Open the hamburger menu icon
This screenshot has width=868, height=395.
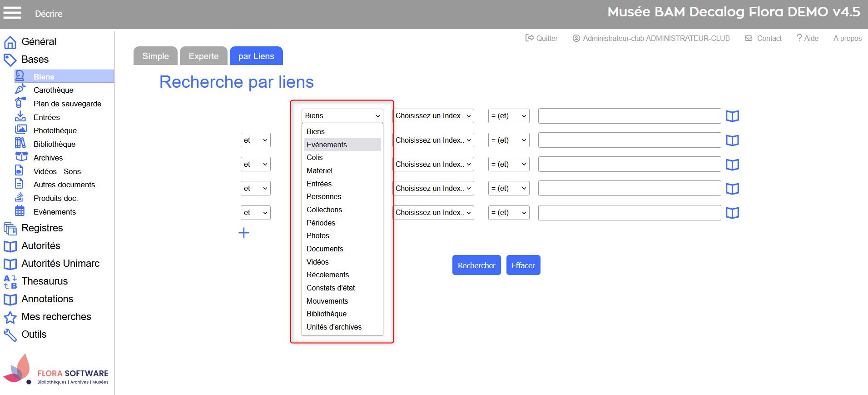(12, 13)
